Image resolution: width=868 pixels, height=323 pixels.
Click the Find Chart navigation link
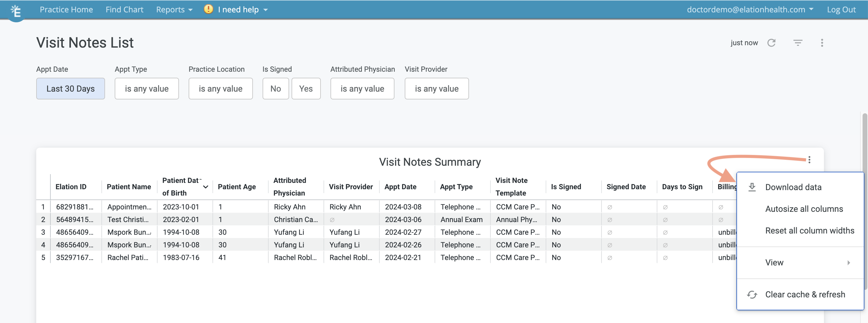(x=124, y=9)
